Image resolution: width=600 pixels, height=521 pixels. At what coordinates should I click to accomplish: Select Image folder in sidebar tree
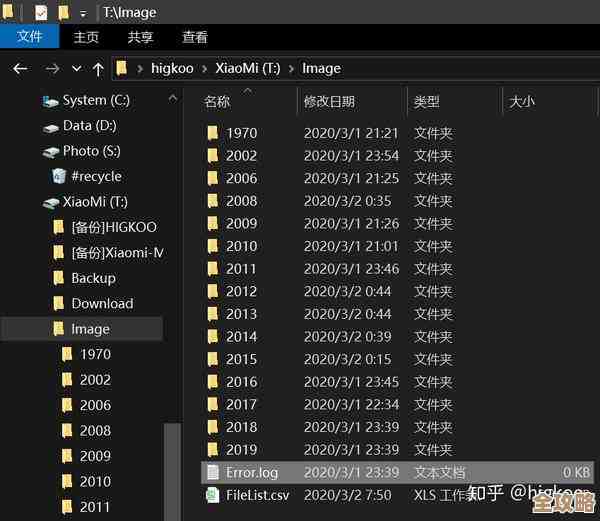(82, 329)
